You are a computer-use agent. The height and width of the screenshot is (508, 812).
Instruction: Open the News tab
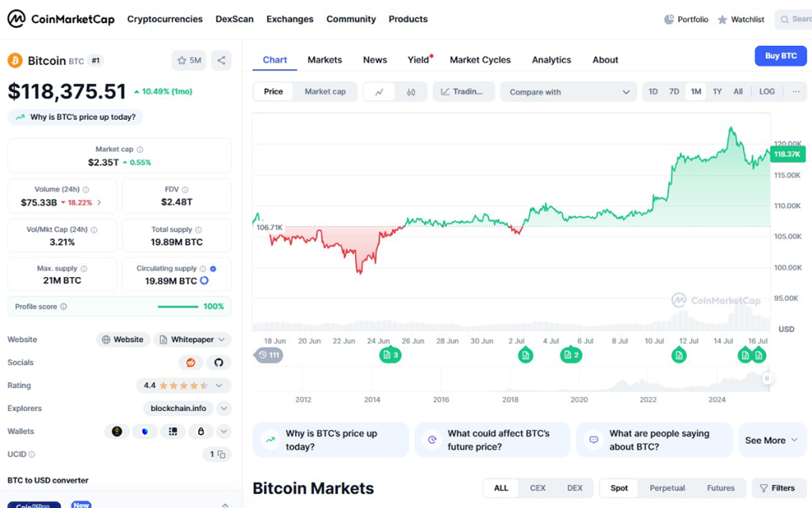tap(375, 60)
